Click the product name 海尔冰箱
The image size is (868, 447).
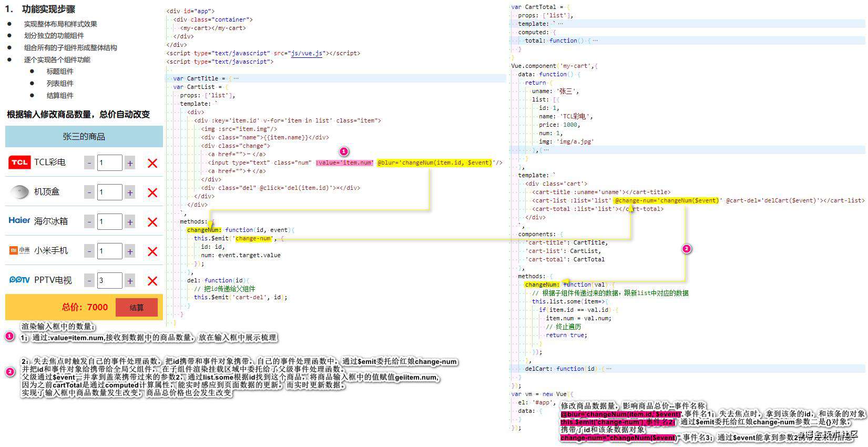[x=51, y=221]
